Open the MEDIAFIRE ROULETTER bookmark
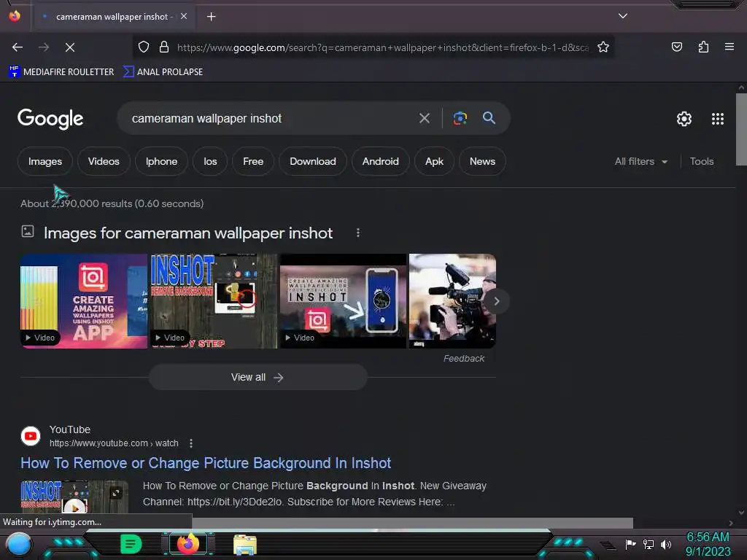The height and width of the screenshot is (560, 747). [x=61, y=72]
